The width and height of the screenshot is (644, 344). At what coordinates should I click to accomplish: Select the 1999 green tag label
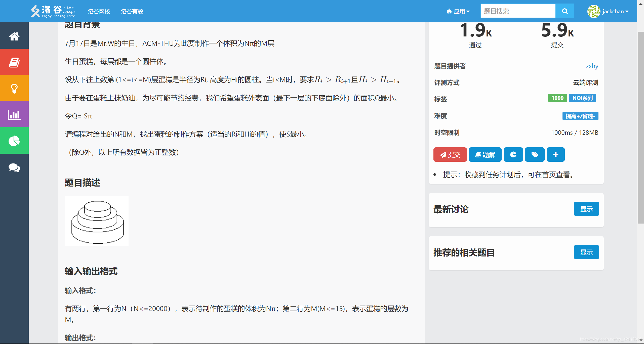[557, 98]
